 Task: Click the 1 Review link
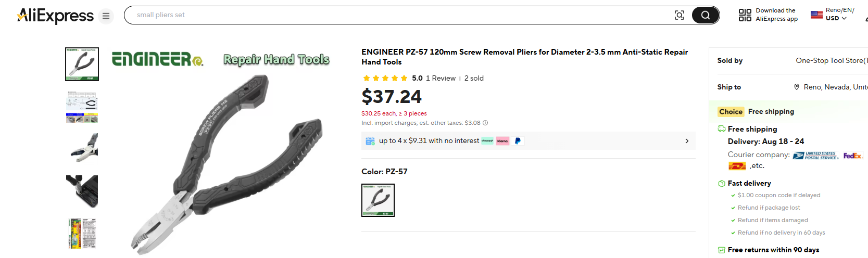click(x=441, y=78)
